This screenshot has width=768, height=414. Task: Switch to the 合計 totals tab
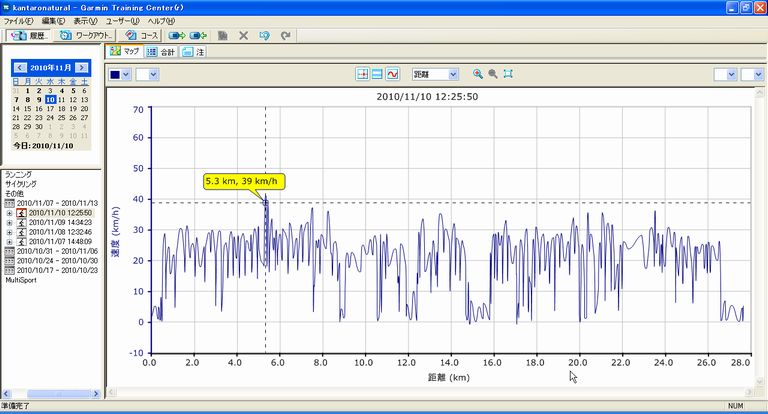[x=161, y=52]
